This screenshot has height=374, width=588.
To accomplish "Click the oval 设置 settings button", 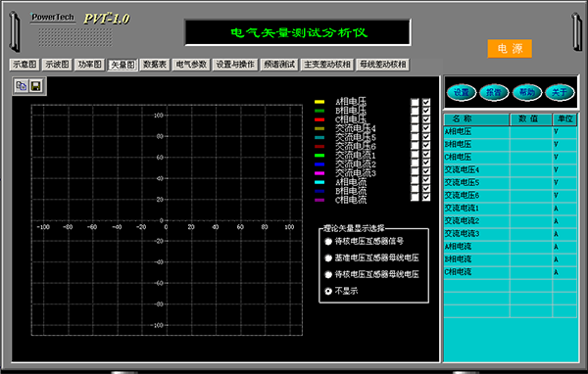I will click(x=462, y=92).
